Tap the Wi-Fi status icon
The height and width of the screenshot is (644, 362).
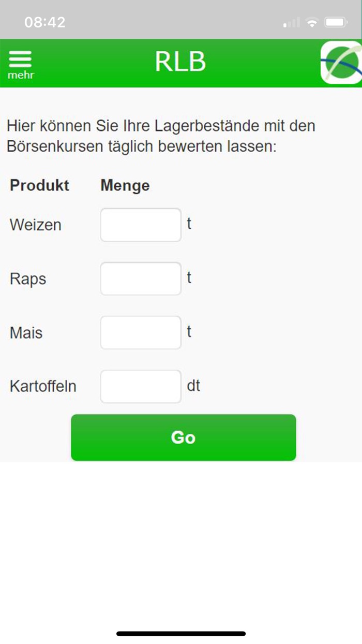pyautogui.click(x=311, y=22)
